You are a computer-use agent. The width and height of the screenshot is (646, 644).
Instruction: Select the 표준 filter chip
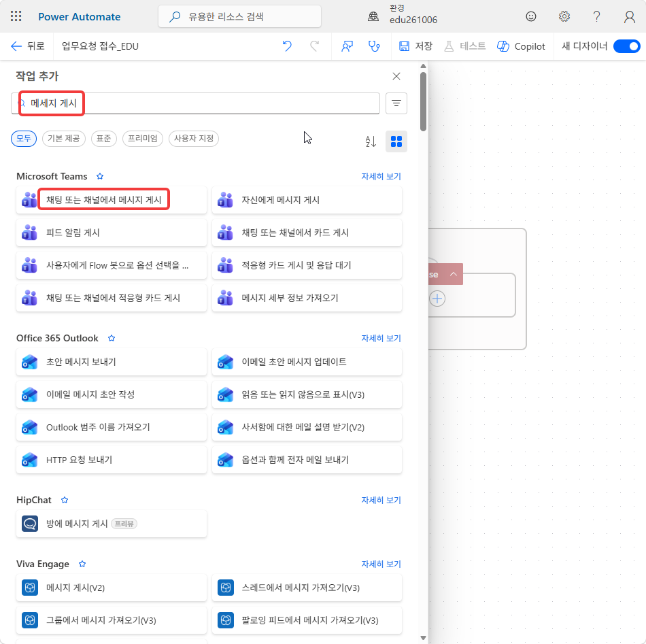[104, 139]
